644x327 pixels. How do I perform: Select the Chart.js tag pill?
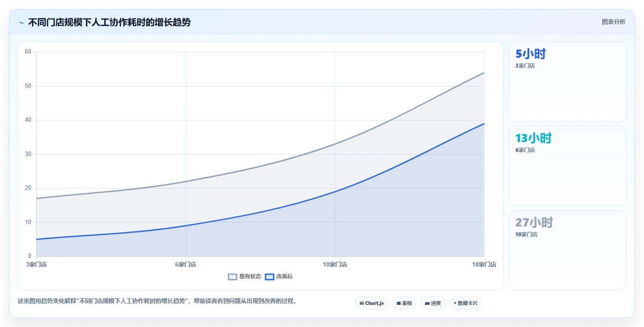tap(372, 303)
